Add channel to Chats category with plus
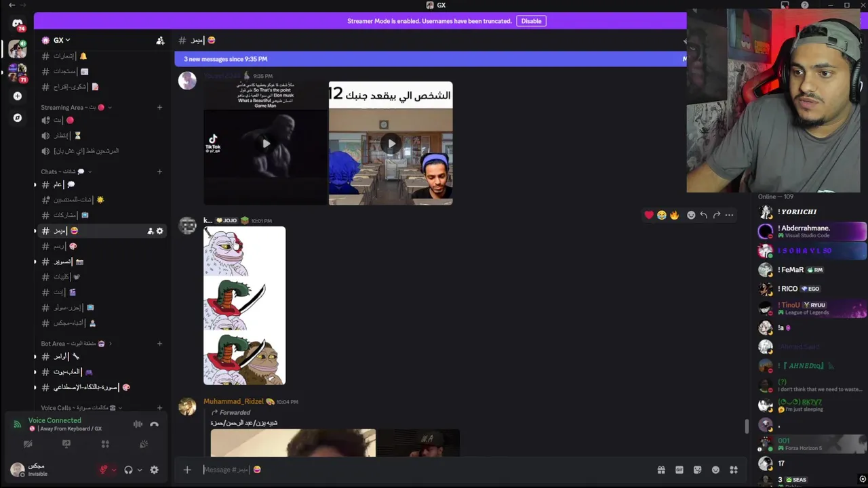The image size is (868, 488). point(159,171)
